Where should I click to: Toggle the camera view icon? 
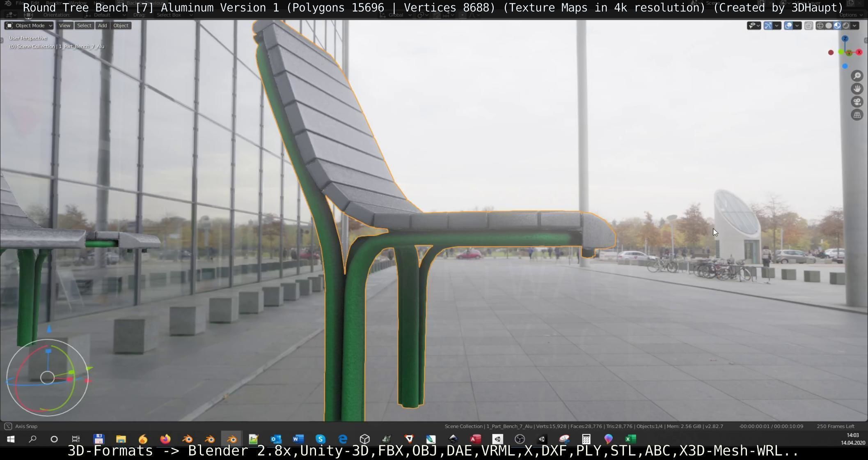pyautogui.click(x=857, y=102)
